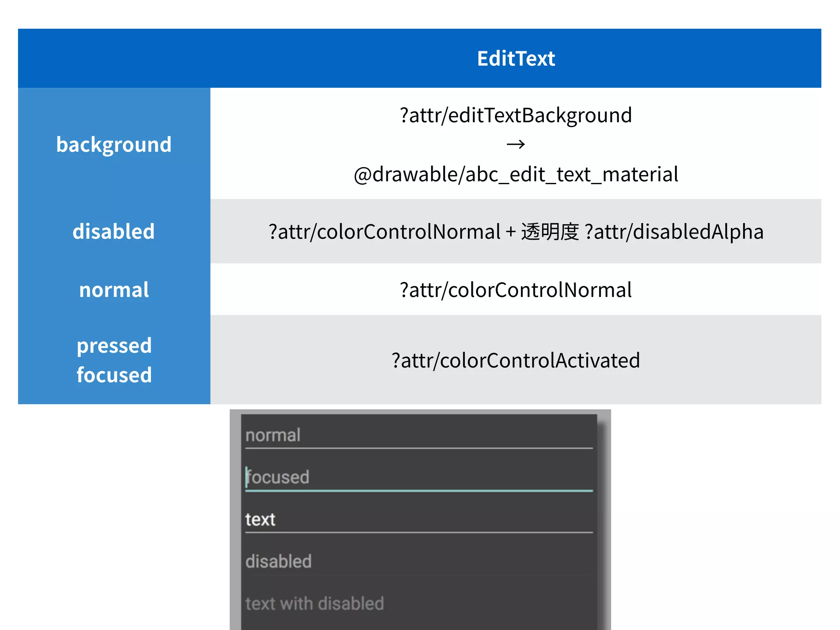
Task: Click the EditText table header
Action: 516,58
